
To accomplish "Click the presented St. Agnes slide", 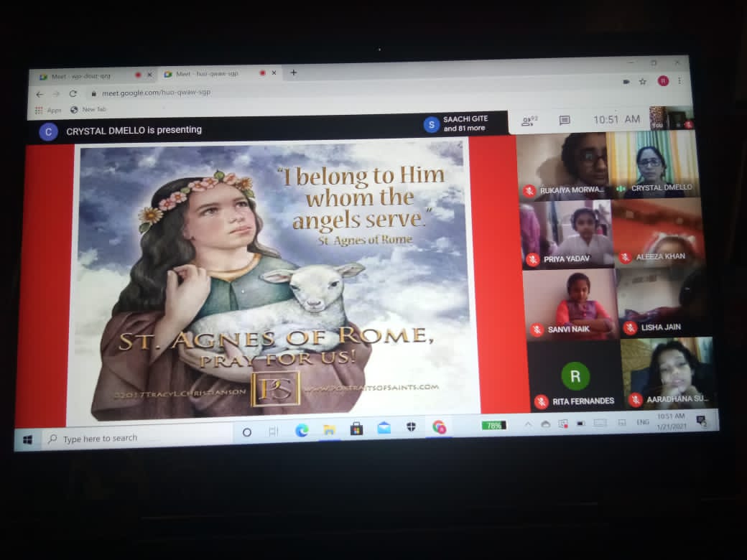I will point(274,281).
